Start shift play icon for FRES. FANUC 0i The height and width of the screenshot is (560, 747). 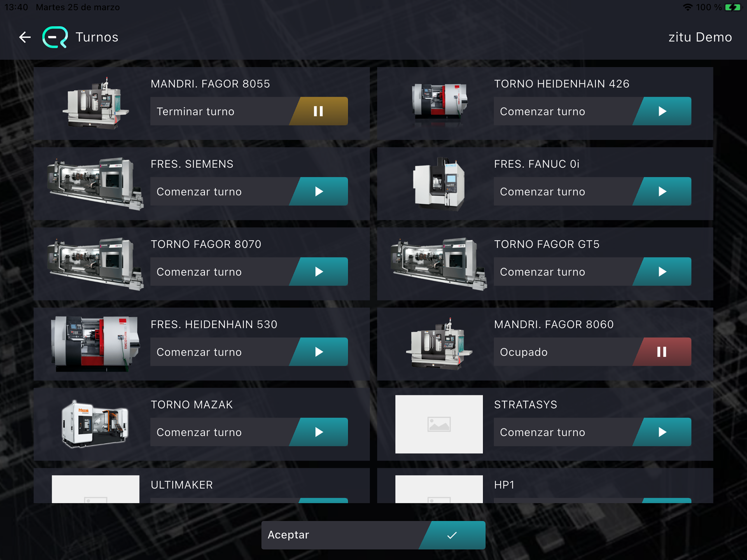click(x=662, y=191)
